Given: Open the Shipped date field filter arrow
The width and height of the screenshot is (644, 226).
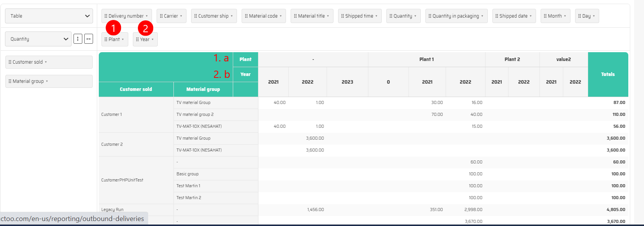Looking at the screenshot, I should coord(531,16).
